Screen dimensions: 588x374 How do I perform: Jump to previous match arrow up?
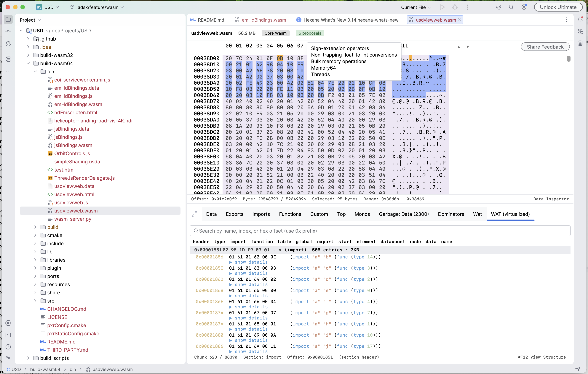[x=459, y=47]
